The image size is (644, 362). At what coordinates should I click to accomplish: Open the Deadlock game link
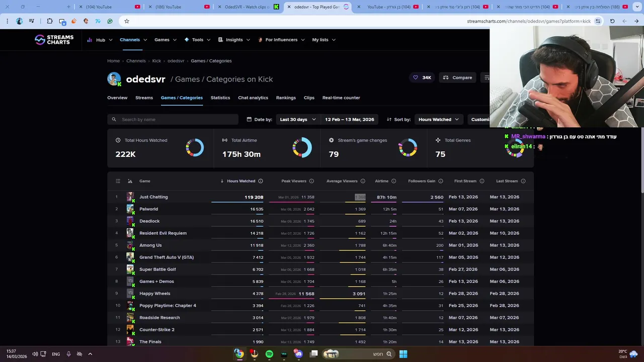click(149, 221)
